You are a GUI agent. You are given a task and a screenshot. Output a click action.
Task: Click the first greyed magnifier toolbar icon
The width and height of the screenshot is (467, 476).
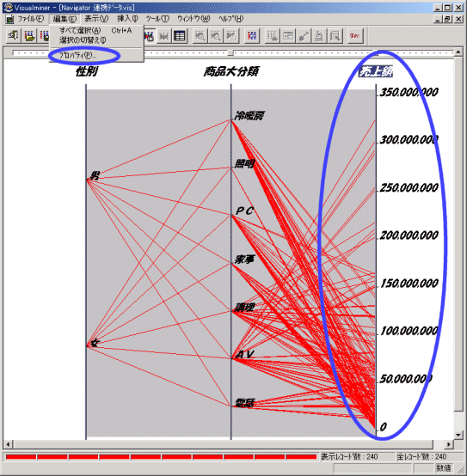200,36
